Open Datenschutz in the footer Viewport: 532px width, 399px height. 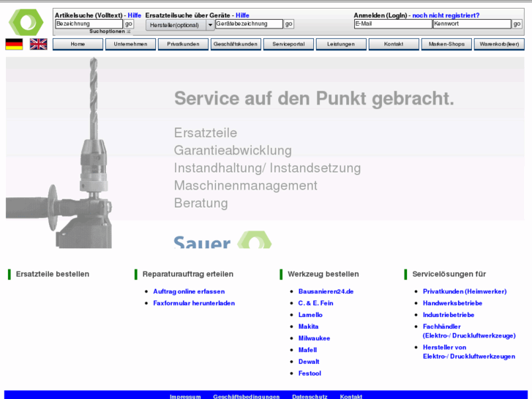(310, 396)
